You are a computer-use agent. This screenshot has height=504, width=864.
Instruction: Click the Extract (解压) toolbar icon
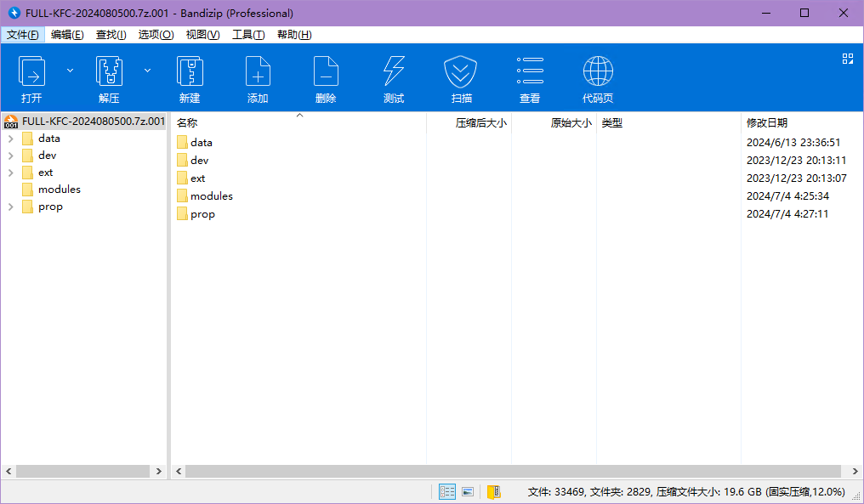109,73
